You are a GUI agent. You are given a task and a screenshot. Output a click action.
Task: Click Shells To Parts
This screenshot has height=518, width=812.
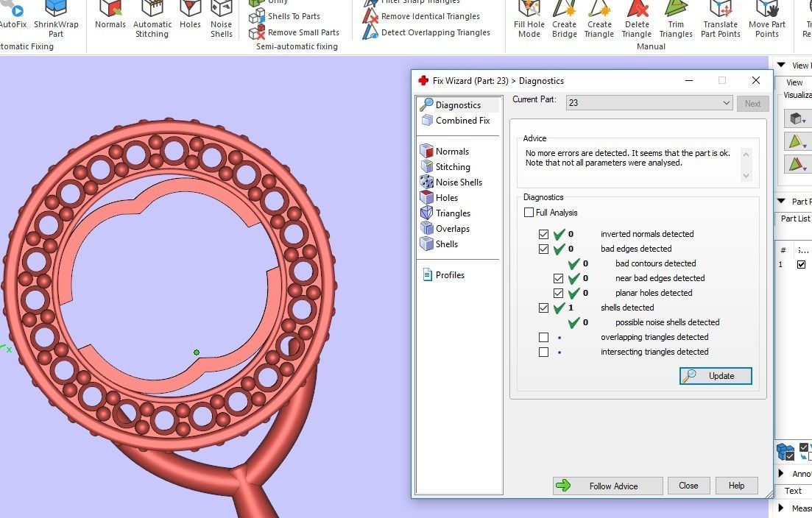tap(285, 17)
